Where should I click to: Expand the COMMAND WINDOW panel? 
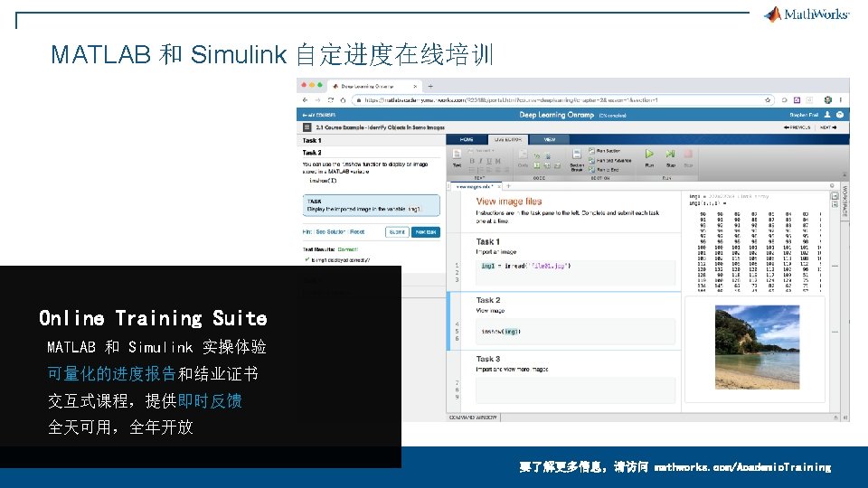(x=473, y=418)
